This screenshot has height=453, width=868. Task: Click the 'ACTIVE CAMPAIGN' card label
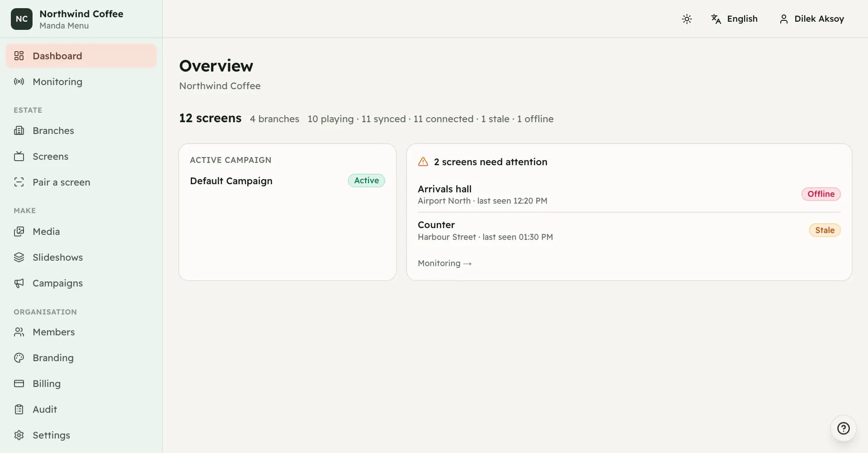[231, 160]
